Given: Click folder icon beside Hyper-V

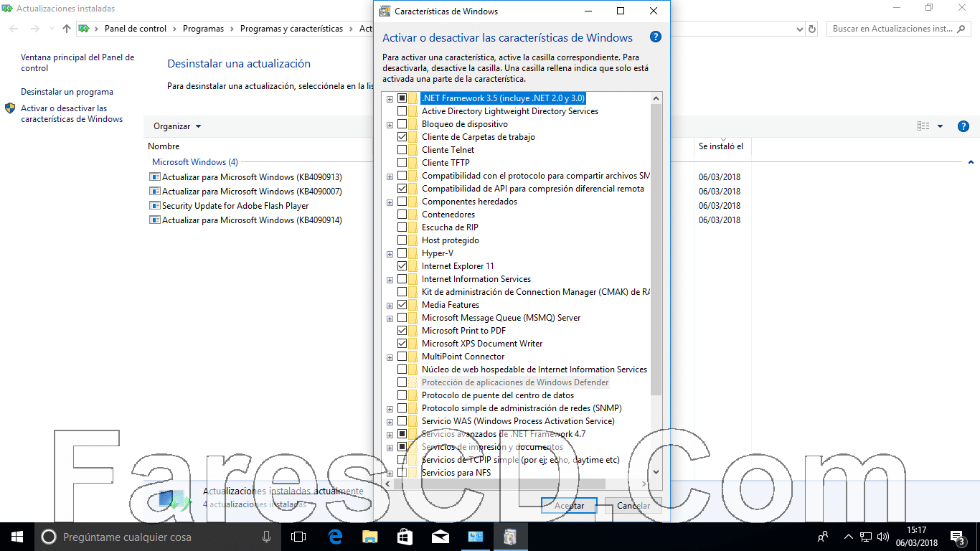Looking at the screenshot, I should (413, 253).
